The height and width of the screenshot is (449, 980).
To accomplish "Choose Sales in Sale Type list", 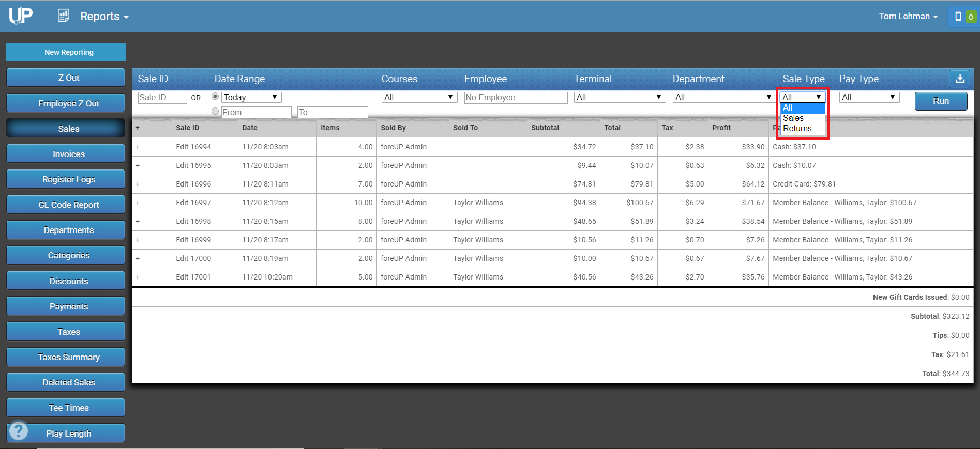I will pyautogui.click(x=803, y=118).
